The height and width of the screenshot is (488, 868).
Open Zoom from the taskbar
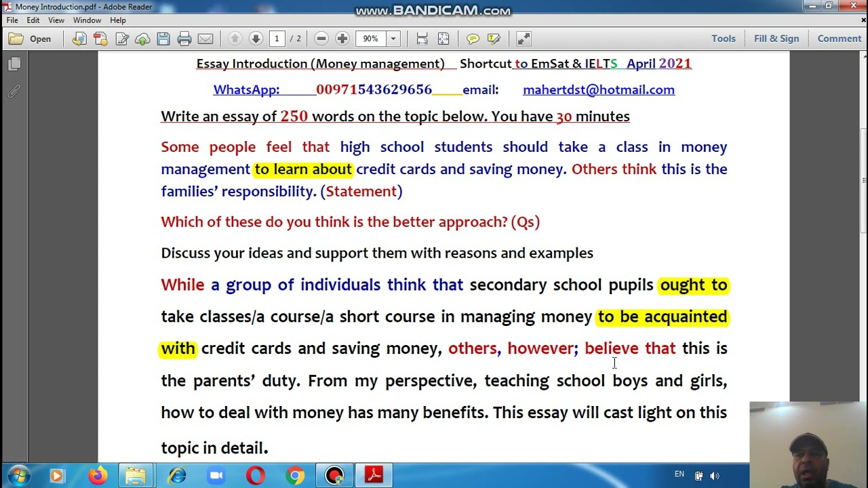(x=216, y=476)
